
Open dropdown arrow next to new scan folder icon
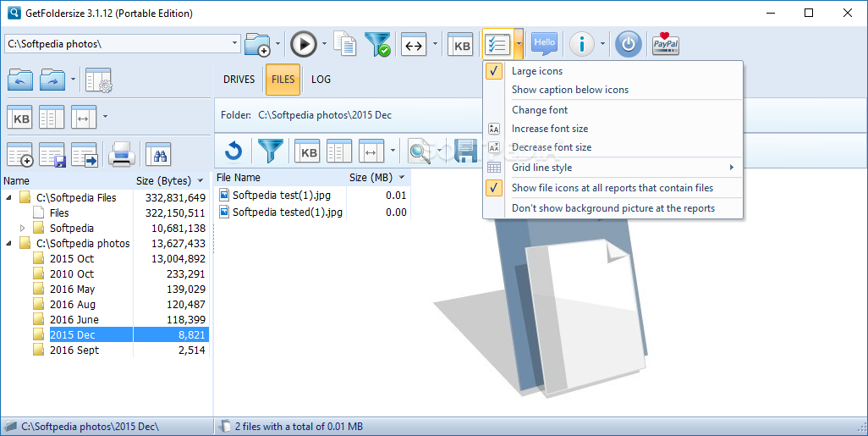(277, 44)
